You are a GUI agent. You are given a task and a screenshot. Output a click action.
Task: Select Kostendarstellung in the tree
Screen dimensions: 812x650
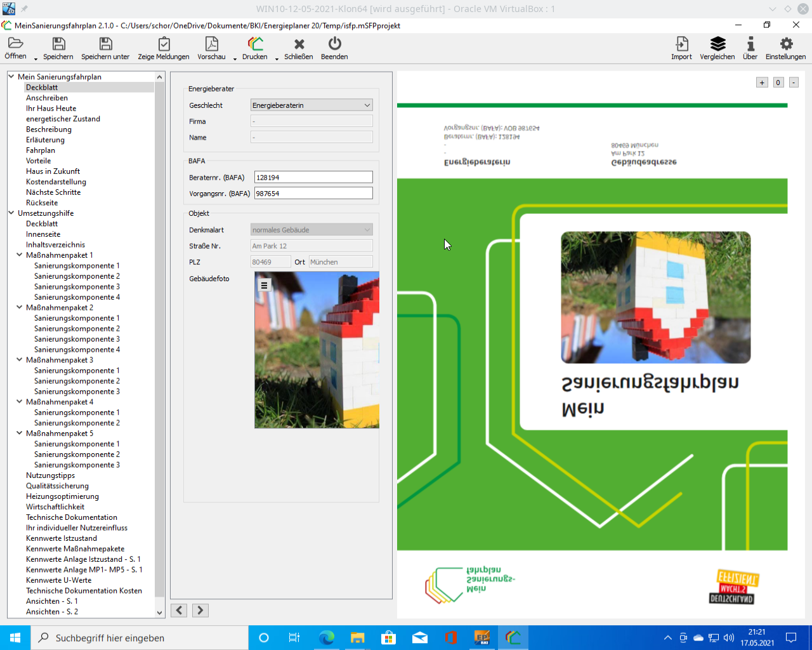coord(56,182)
